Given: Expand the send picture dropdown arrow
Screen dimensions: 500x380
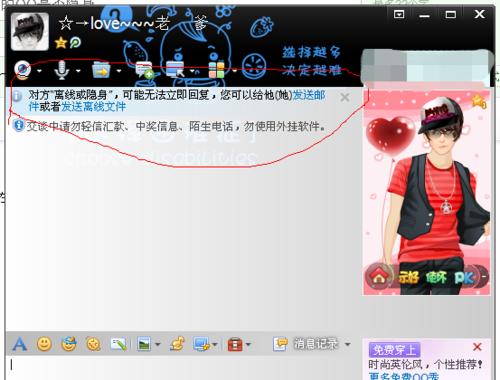Looking at the screenshot, I should (158, 344).
